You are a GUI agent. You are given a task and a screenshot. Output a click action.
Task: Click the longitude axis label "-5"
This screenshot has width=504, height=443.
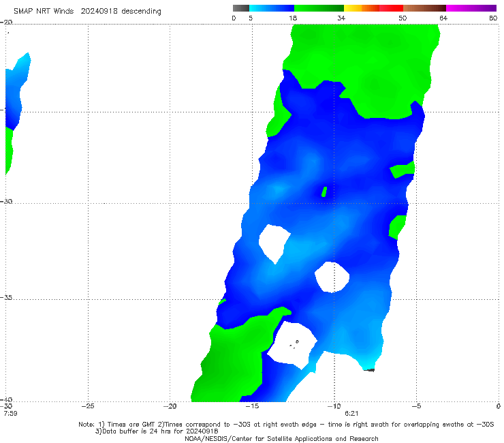pos(416,406)
